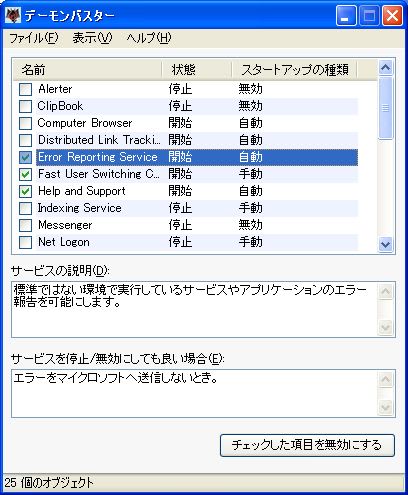Click the service list scroll-down arrow

click(386, 245)
